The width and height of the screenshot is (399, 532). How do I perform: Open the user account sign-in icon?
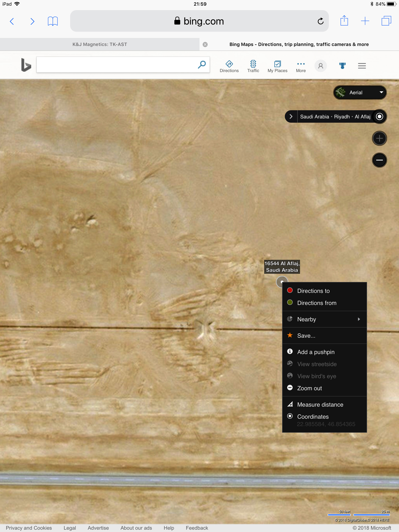tap(320, 66)
